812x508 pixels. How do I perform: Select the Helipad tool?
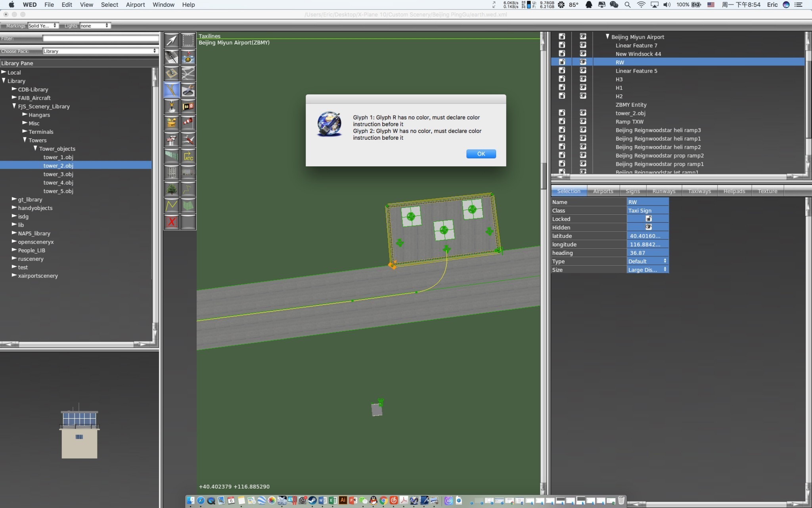172,73
